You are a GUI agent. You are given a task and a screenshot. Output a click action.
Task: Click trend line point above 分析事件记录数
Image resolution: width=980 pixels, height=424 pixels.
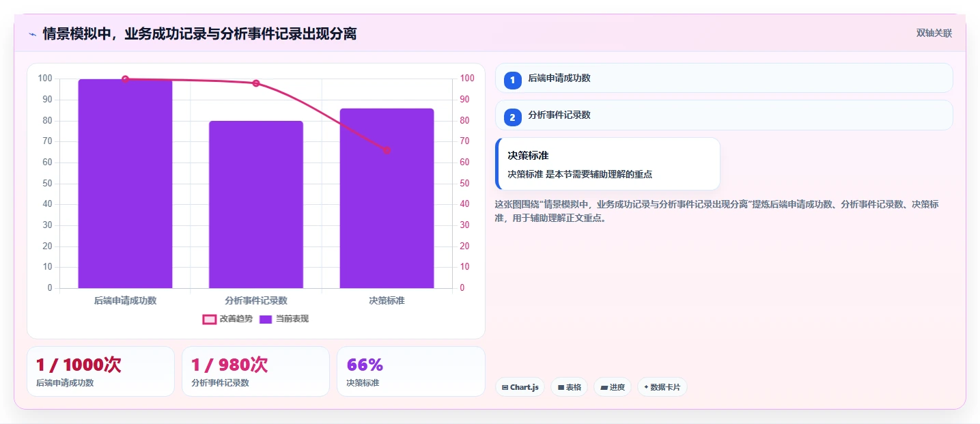click(x=256, y=83)
